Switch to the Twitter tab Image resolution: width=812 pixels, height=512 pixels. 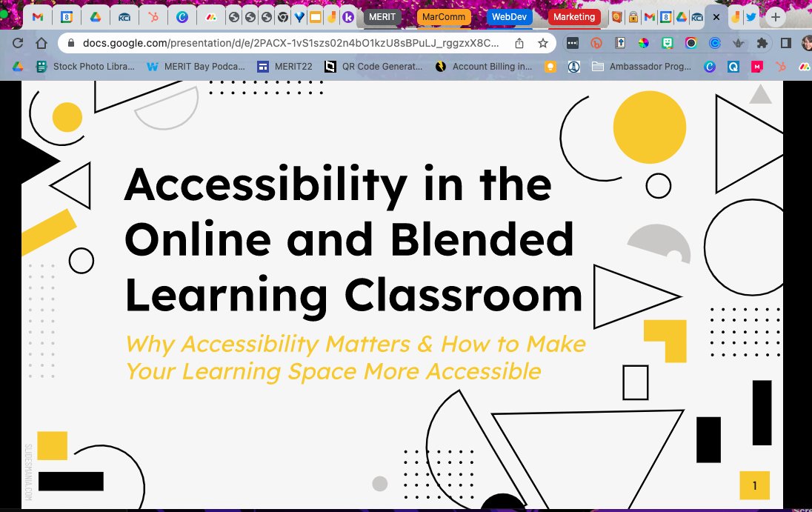click(x=751, y=17)
